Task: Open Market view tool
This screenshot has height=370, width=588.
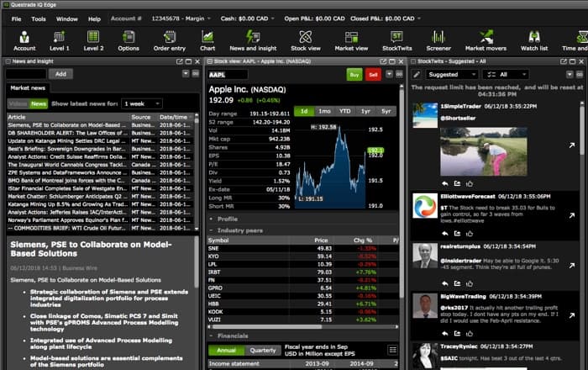Action: point(351,41)
